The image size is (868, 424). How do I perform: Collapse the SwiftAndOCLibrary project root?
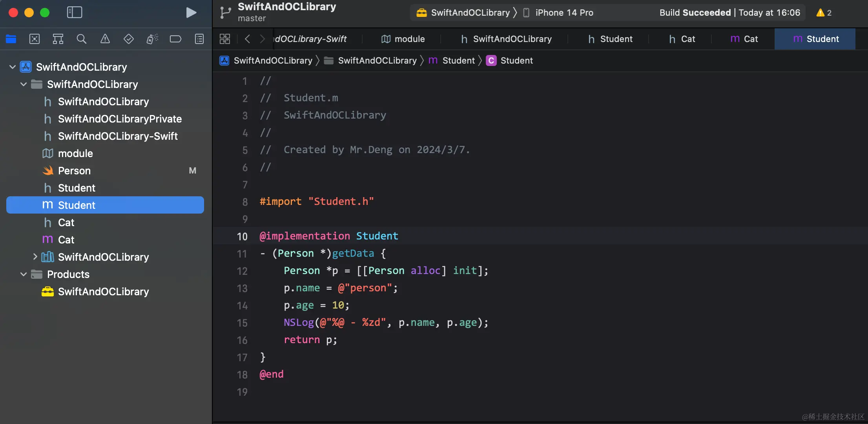[x=13, y=67]
